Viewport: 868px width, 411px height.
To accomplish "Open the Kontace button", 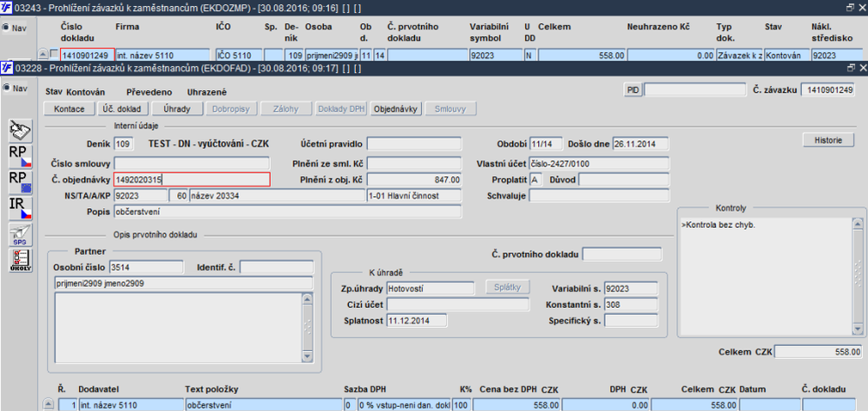I will [69, 109].
